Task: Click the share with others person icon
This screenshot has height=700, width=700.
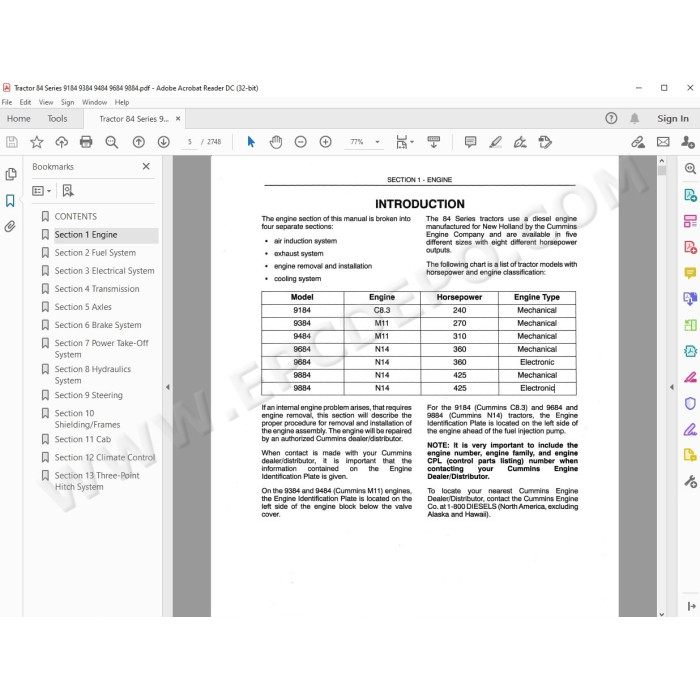Action: coord(688,142)
